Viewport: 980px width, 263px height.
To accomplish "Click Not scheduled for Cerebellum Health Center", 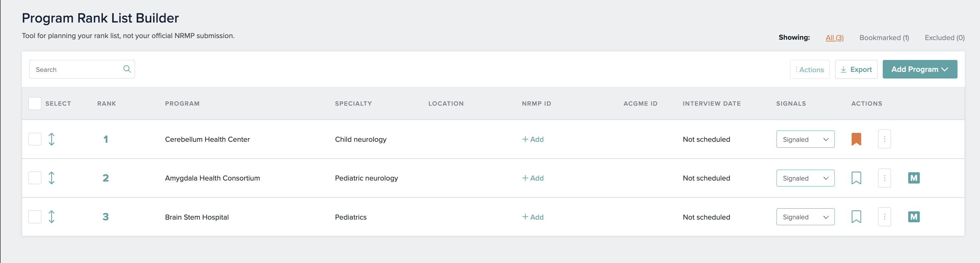I will pyautogui.click(x=706, y=139).
